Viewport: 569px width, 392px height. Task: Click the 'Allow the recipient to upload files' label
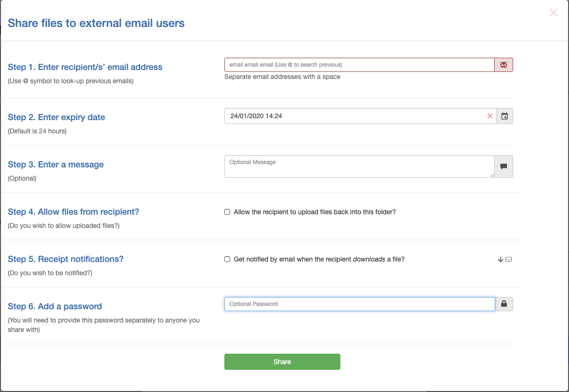pyautogui.click(x=315, y=212)
